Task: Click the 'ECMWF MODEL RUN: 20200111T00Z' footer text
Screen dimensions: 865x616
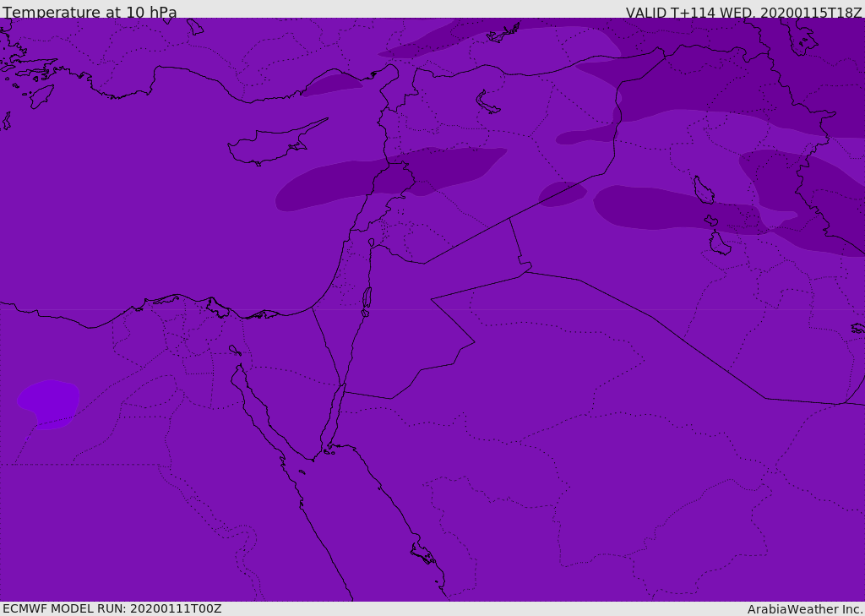Action: point(112,608)
